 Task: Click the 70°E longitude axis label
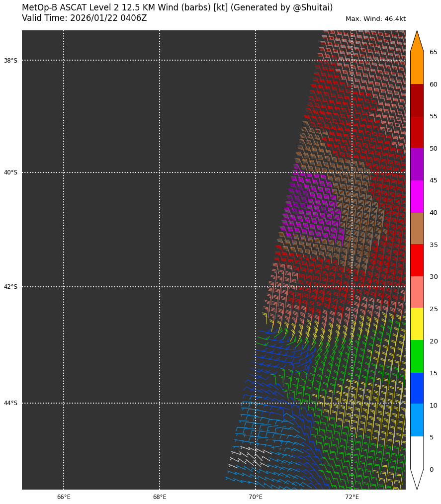256,497
